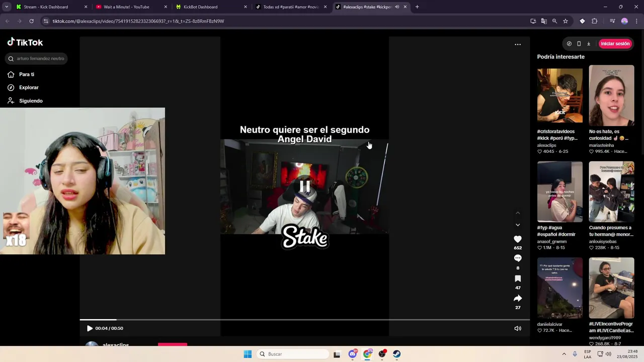The image size is (644, 362).
Task: Open comments on the video
Action: click(x=518, y=258)
